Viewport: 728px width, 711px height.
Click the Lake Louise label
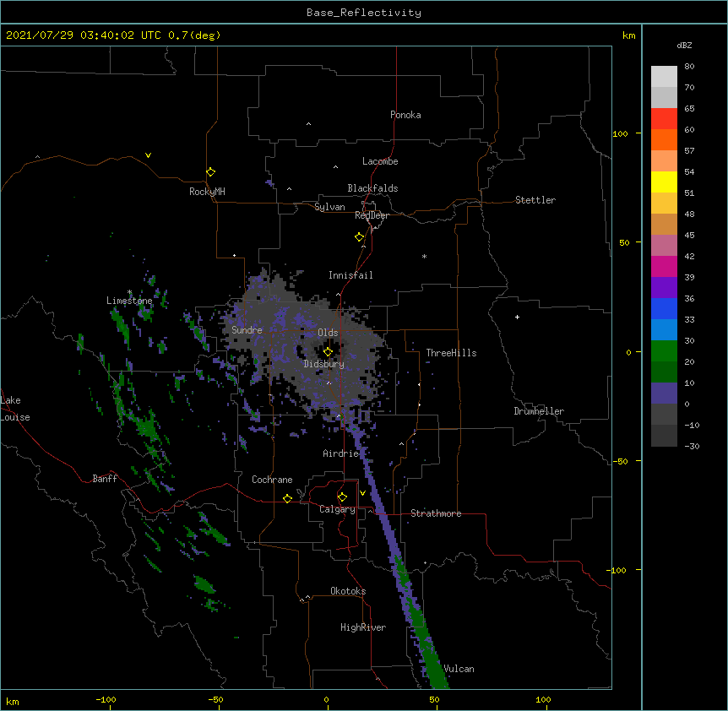(15, 409)
